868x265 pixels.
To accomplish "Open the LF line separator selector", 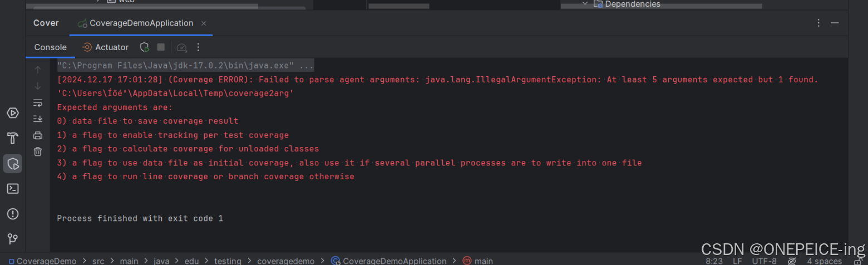I will (737, 261).
